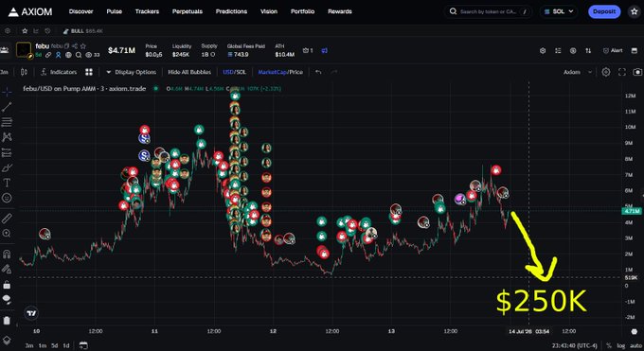
Task: Select the trend line drawing tool
Action: [7, 107]
